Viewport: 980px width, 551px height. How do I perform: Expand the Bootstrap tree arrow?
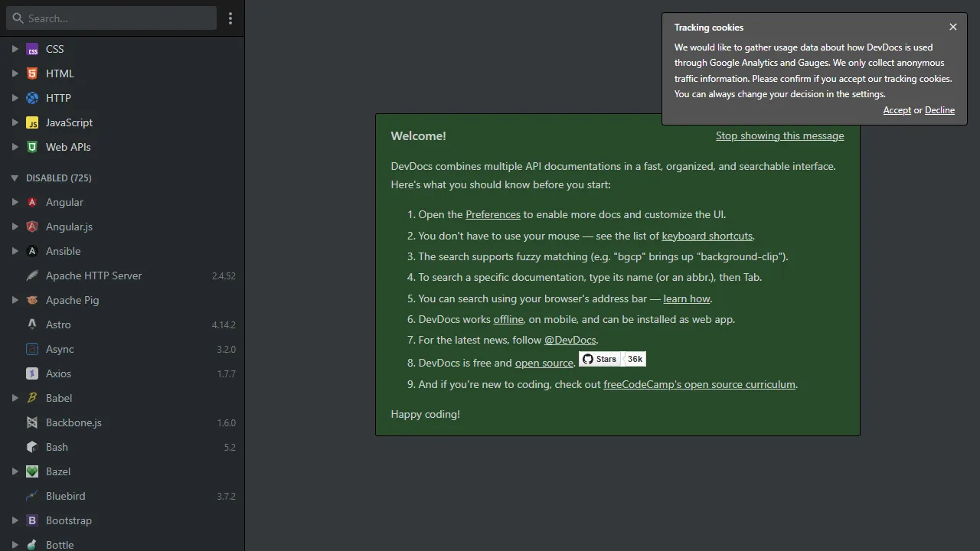[15, 520]
